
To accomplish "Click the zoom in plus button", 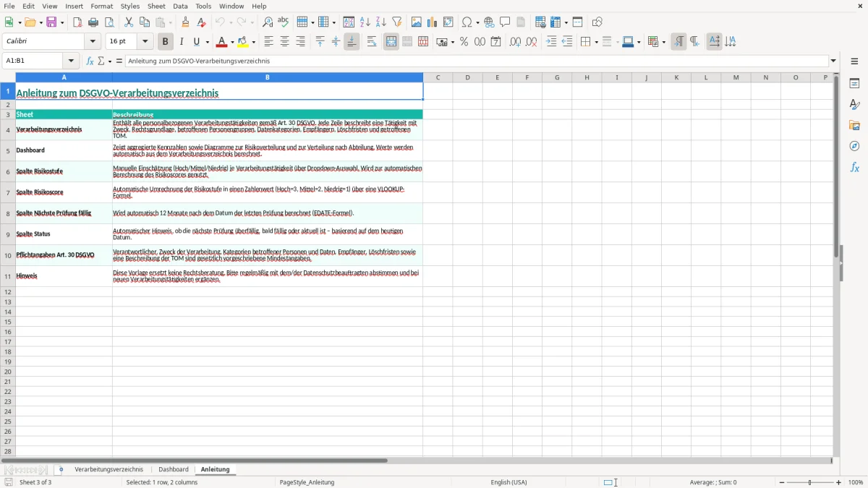I will coord(839,482).
